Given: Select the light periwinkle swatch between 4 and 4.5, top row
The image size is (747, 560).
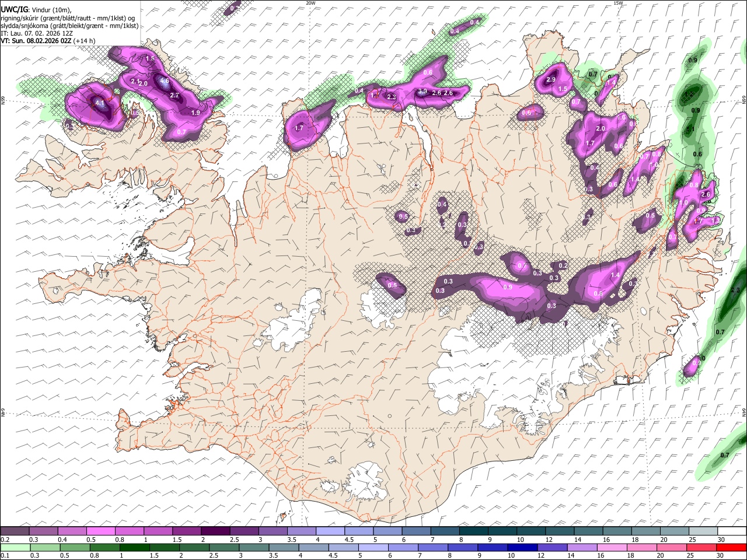Looking at the screenshot, I should (x=330, y=531).
